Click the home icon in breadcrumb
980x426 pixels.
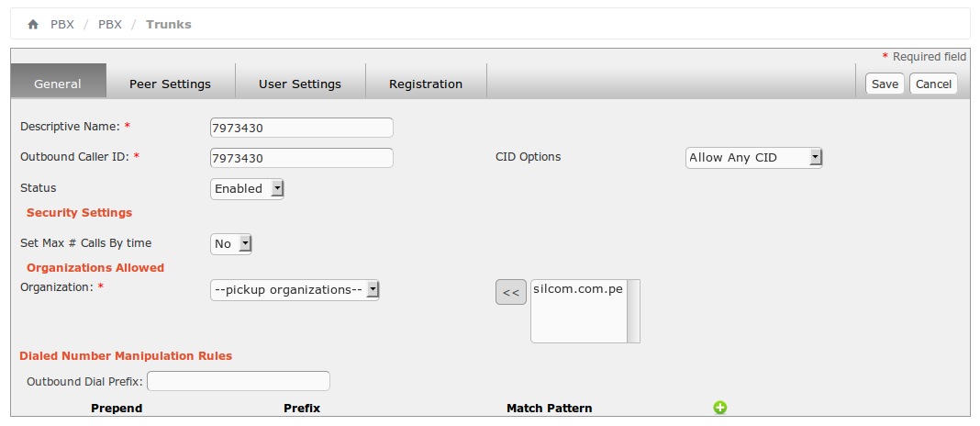tap(33, 25)
